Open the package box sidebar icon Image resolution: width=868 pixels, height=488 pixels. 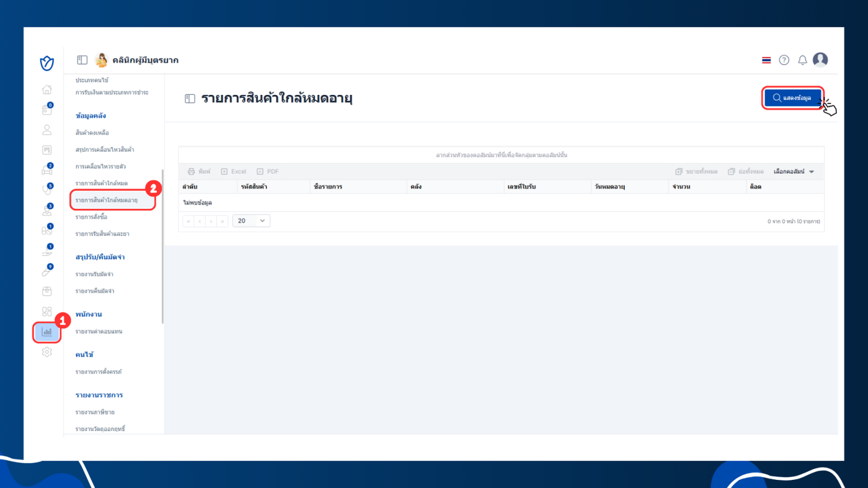pyautogui.click(x=46, y=291)
